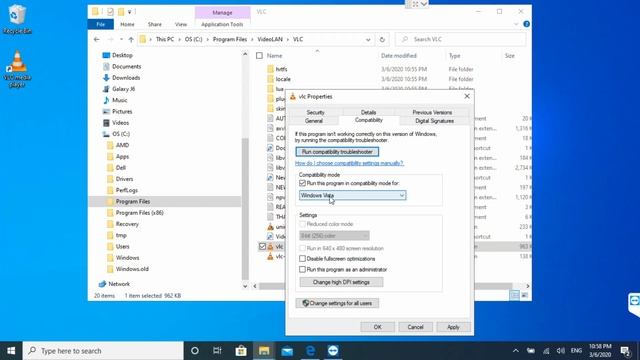Toggle the select-all checkbox beside Name column
This screenshot has height=360, width=640.
coord(259,56)
